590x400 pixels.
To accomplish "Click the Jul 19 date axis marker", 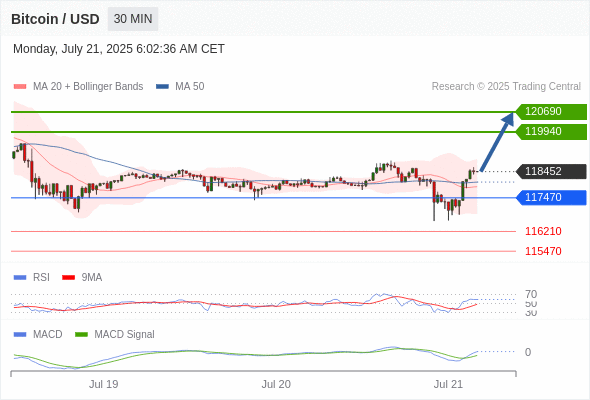I will (x=103, y=384).
